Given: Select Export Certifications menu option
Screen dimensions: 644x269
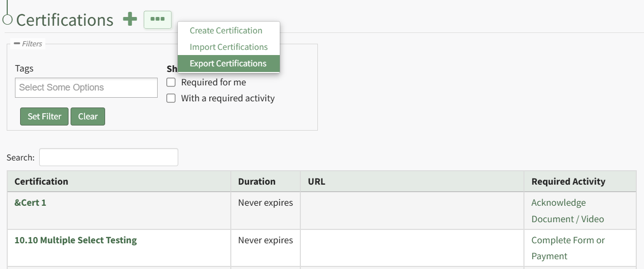Looking at the screenshot, I should 228,63.
